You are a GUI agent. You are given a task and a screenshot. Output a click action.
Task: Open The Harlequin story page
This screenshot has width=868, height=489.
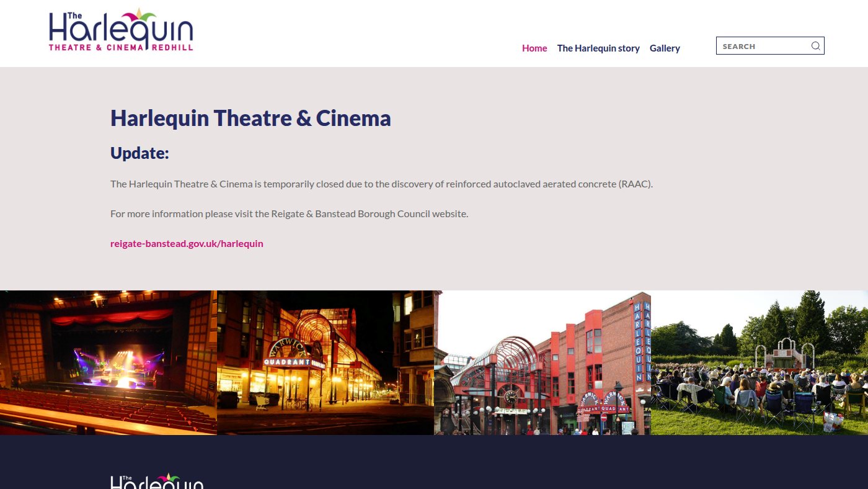[x=598, y=48]
